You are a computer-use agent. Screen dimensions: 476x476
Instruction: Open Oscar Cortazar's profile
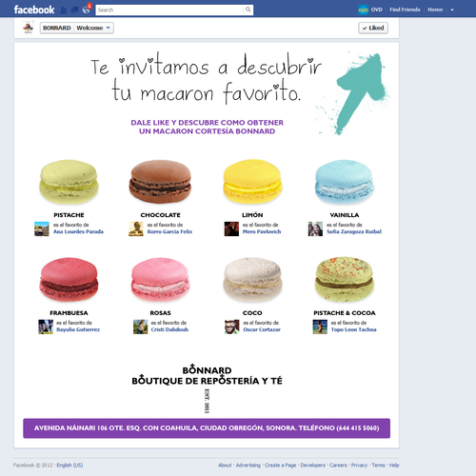tap(262, 329)
